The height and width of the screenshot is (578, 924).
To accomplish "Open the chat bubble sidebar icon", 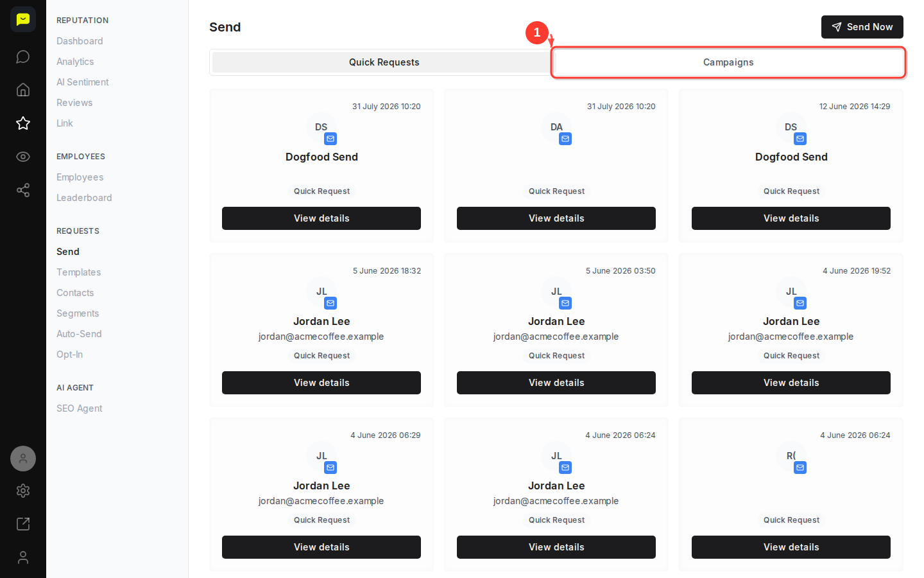I will point(23,57).
